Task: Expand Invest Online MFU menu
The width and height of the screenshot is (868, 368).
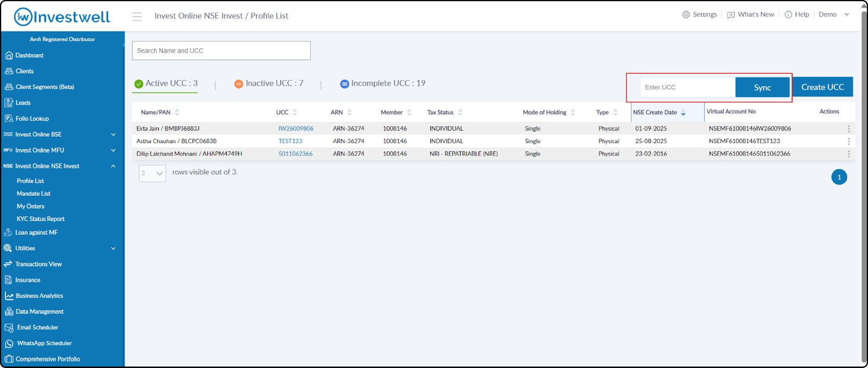Action: 113,150
